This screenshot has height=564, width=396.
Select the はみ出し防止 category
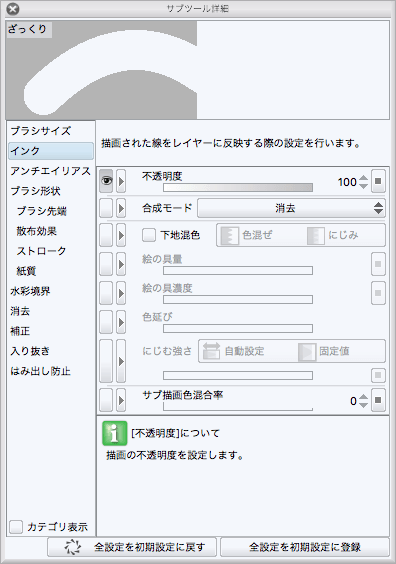tap(40, 371)
